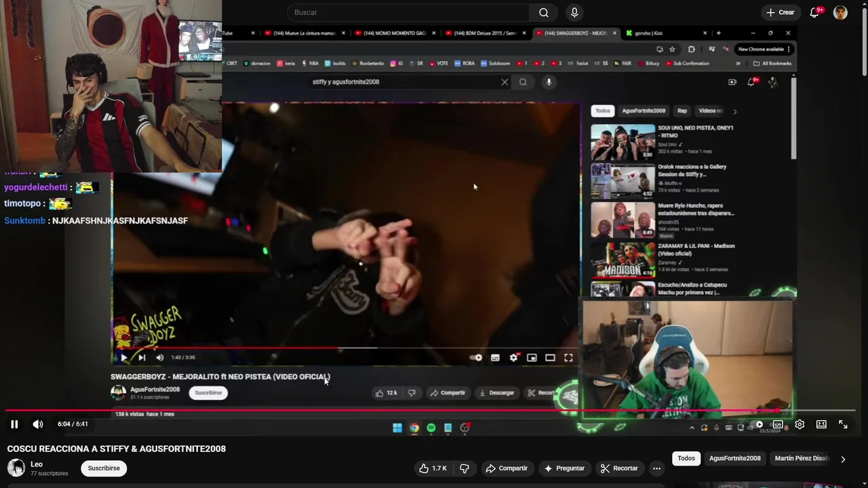Screen dimensions: 868x488
Task: Click the Buscar search field
Action: point(408,12)
